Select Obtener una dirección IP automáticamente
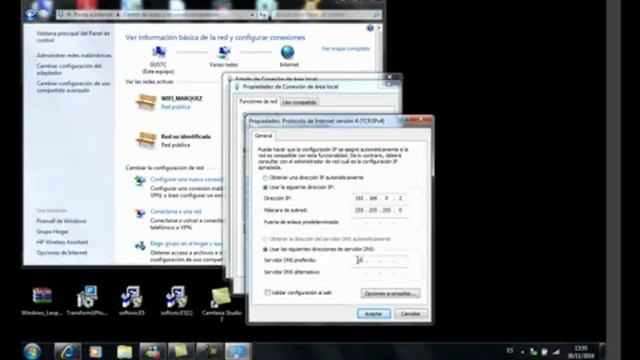 pos(265,178)
